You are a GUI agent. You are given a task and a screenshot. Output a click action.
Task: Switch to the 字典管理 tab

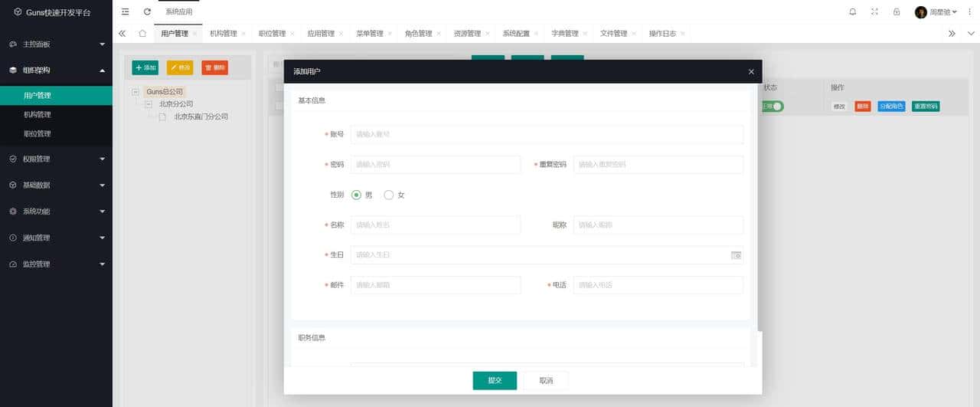coord(565,34)
